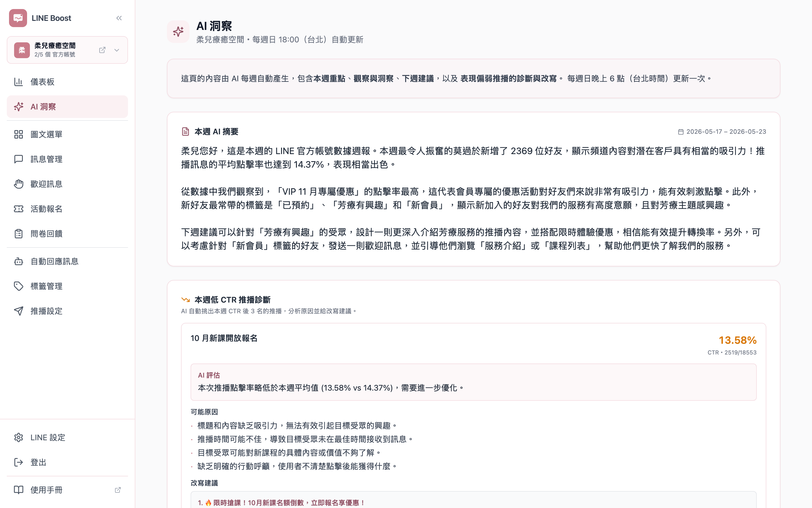Open 自動回應訊息 page

[x=67, y=261]
